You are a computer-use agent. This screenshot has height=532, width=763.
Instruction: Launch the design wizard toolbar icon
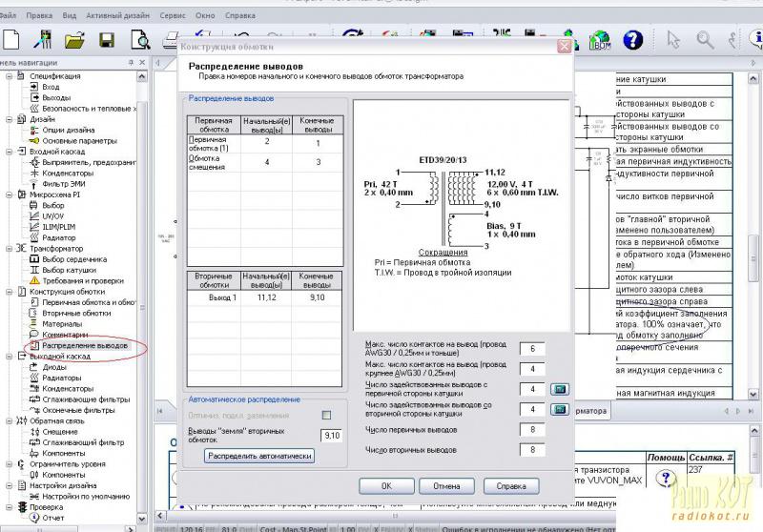pyautogui.click(x=42, y=39)
